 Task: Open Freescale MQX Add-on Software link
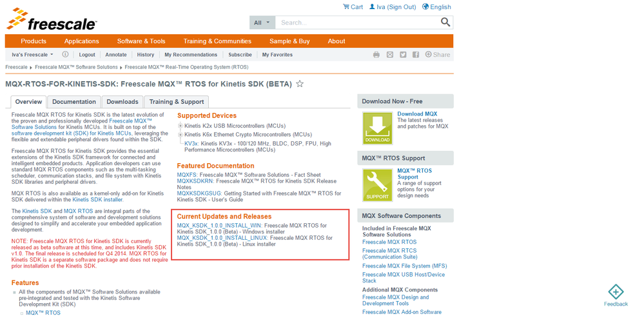402,312
